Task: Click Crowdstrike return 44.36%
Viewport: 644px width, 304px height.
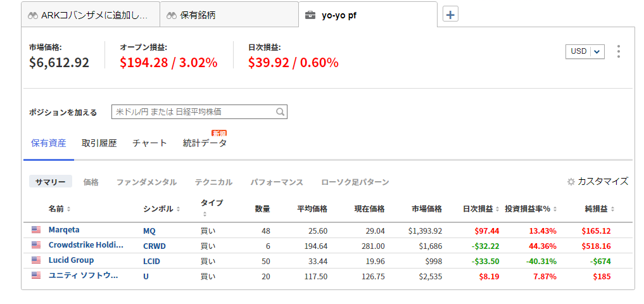Action: (x=543, y=246)
